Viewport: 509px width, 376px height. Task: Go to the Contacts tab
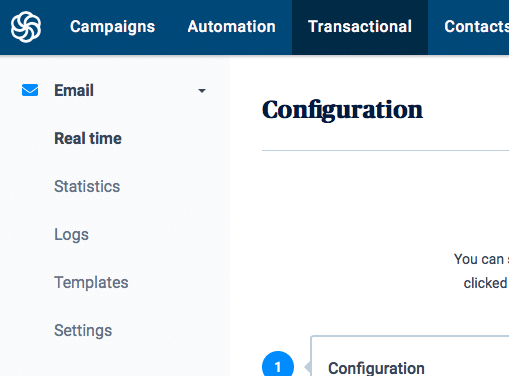[476, 27]
